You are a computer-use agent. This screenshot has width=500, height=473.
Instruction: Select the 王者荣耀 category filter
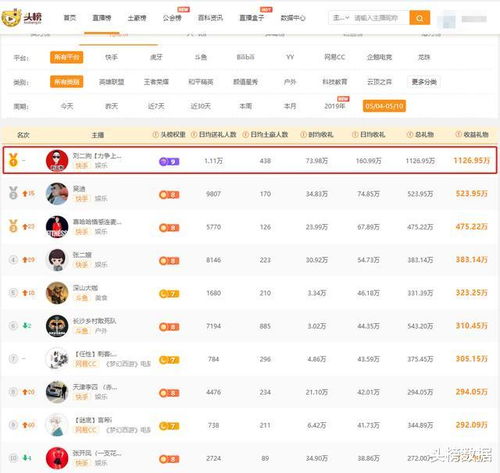[156, 82]
